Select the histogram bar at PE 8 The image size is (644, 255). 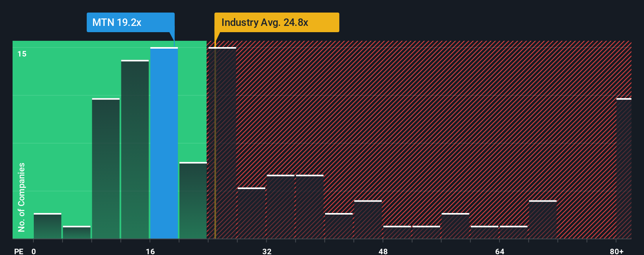pyautogui.click(x=106, y=169)
